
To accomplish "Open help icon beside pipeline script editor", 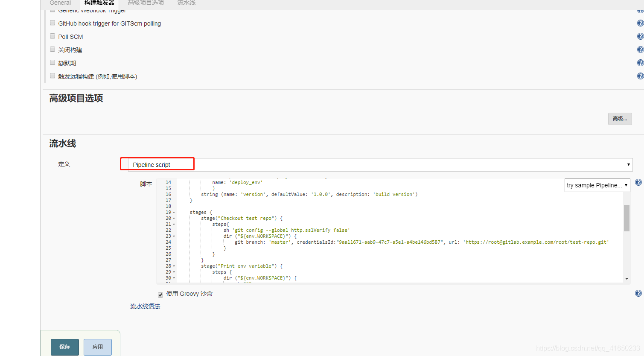I will click(638, 182).
